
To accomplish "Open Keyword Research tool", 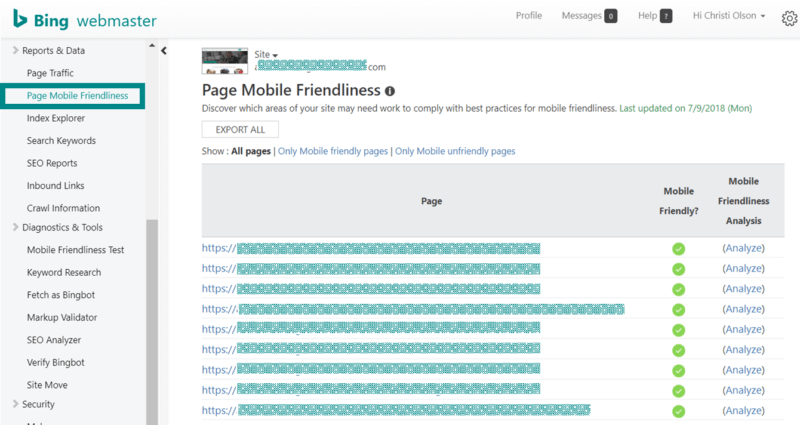I will pos(64,272).
